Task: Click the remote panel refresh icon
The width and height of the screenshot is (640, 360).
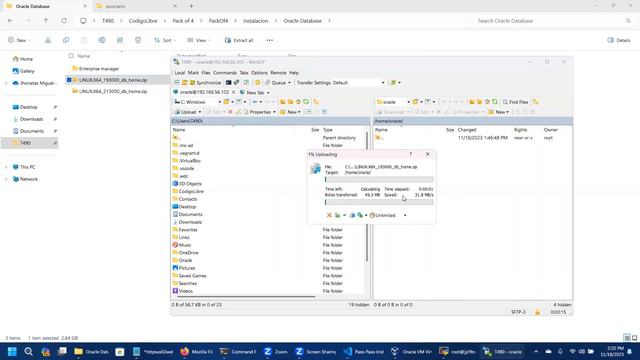Action: pos(495,102)
